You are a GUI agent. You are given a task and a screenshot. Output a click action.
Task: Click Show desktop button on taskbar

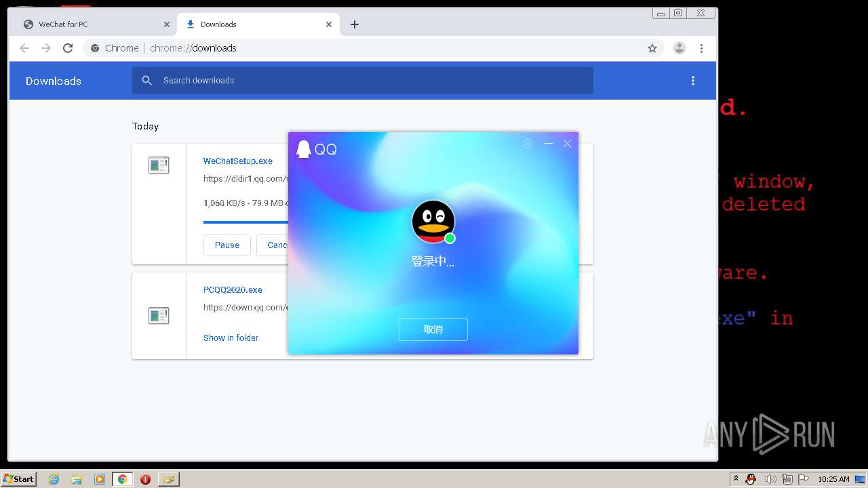click(x=861, y=479)
